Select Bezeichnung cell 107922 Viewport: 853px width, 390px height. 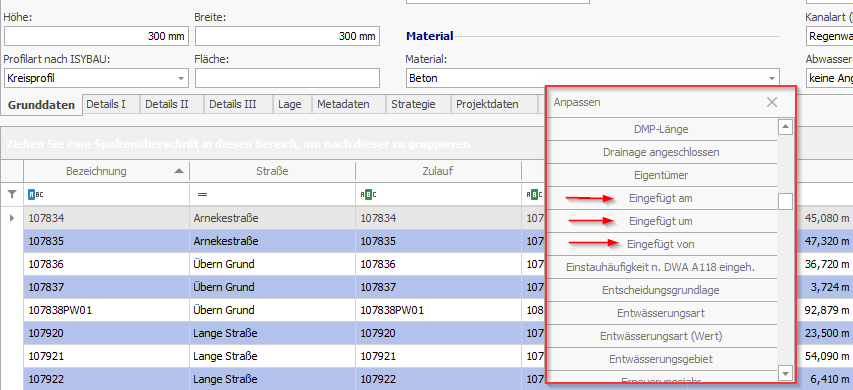point(106,379)
